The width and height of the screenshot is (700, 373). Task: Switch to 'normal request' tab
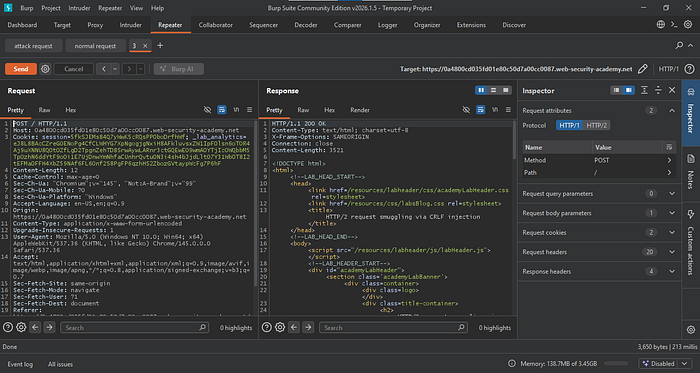coord(95,46)
